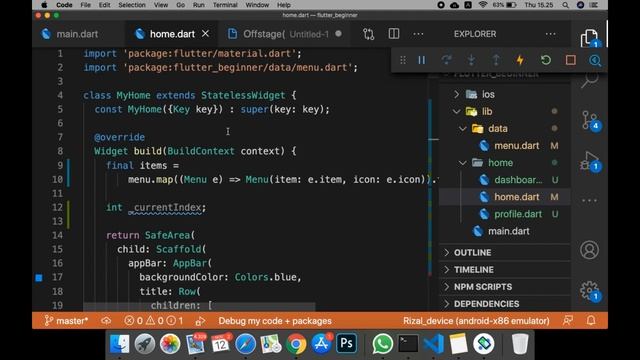Expand the ios folder
The width and height of the screenshot is (640, 360).
pyautogui.click(x=456, y=94)
